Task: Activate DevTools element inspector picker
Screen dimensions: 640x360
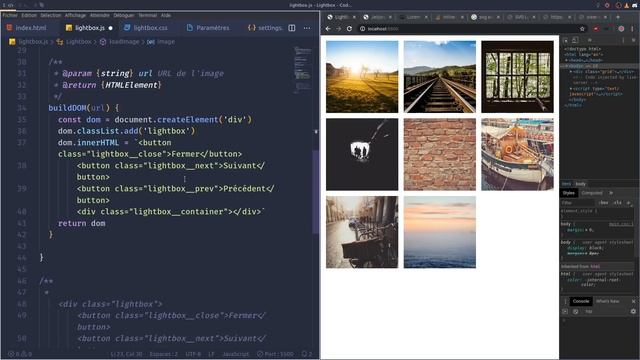Action: coord(566,40)
